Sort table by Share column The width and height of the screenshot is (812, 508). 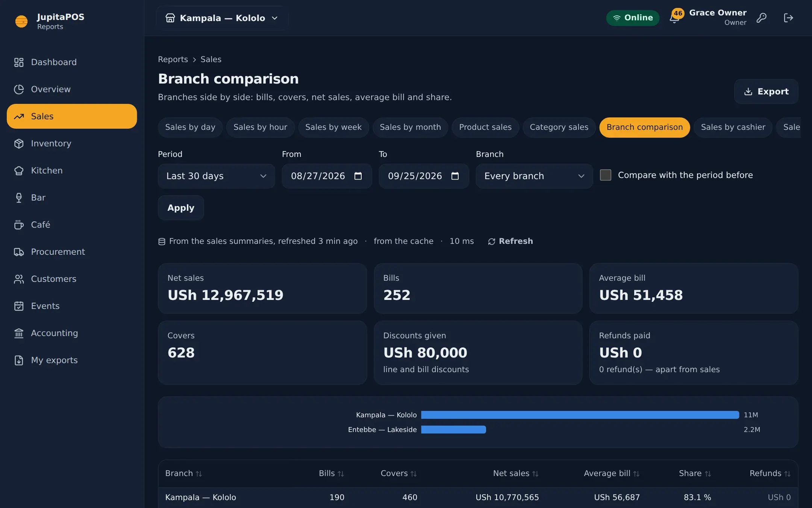[695, 473]
